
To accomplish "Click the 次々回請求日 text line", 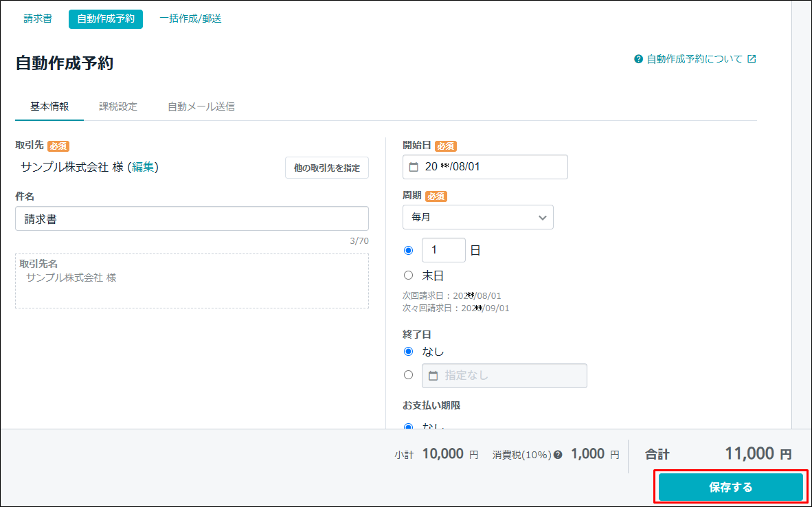I will [456, 308].
